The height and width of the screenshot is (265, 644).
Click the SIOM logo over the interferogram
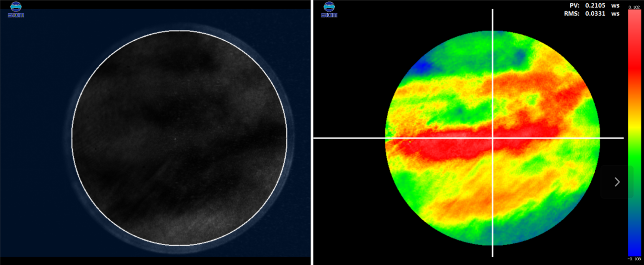pos(16,10)
